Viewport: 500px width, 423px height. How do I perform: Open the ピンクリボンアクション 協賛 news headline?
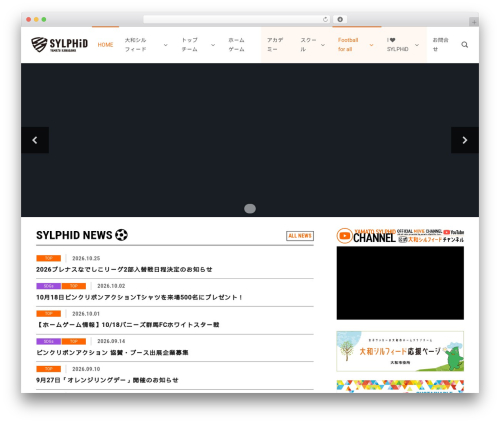(x=112, y=352)
